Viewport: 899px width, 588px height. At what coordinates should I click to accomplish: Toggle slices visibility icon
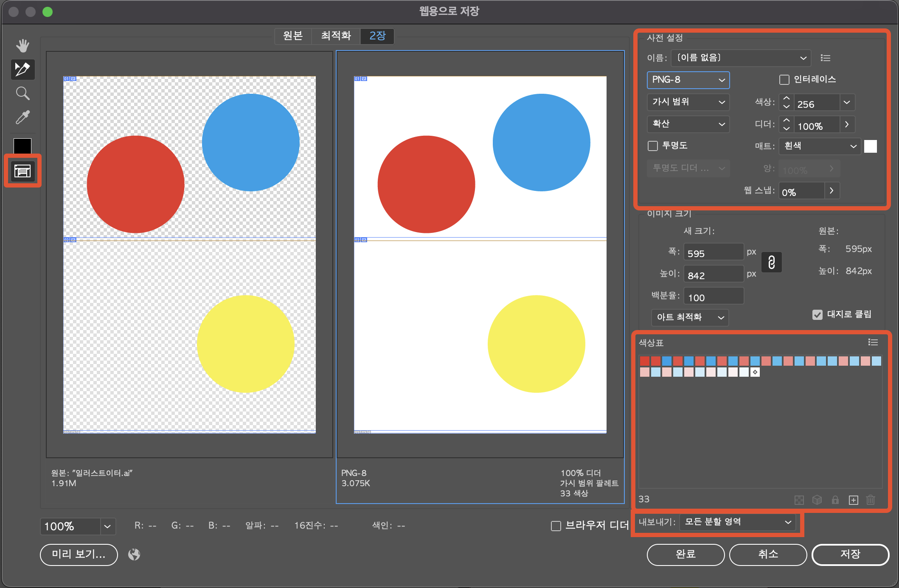pyautogui.click(x=22, y=171)
